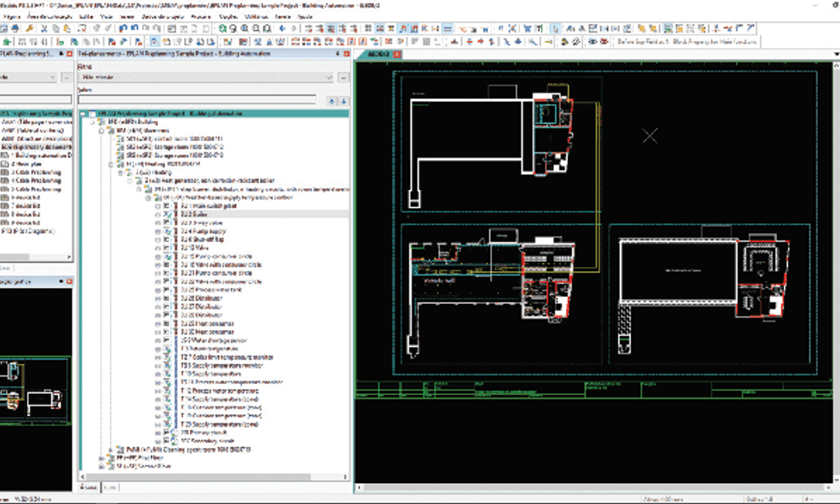Click the red right-arrow icon in second toolbar
Image resolution: width=840 pixels, height=504 pixels.
point(480,41)
